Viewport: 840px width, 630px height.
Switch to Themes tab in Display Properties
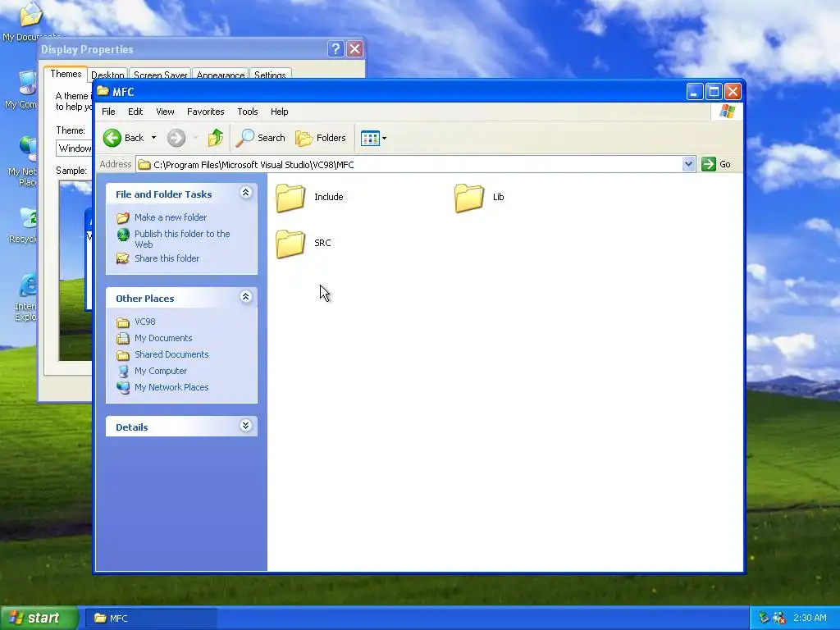pyautogui.click(x=66, y=74)
